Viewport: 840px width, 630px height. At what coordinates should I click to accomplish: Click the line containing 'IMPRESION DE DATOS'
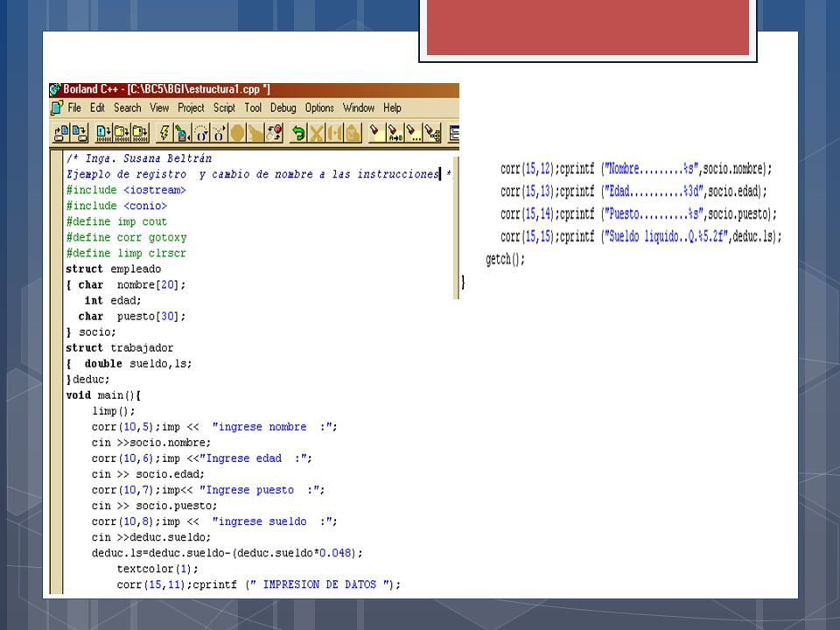click(259, 584)
